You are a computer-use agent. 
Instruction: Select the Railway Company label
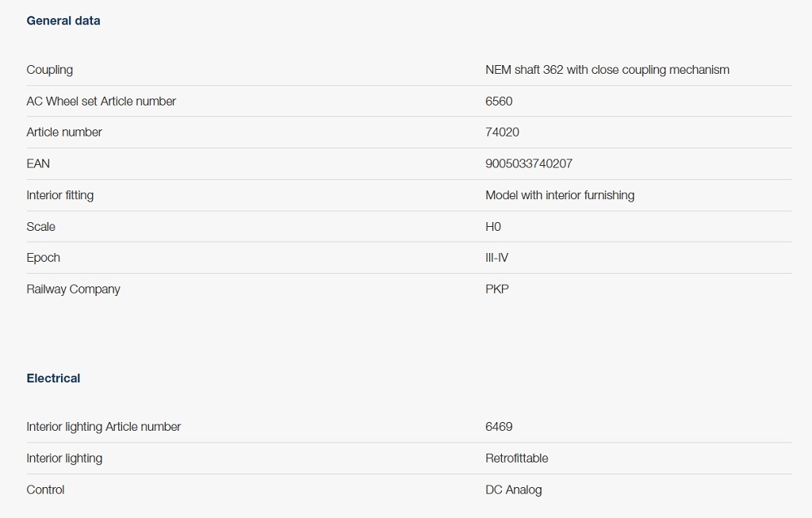point(73,290)
